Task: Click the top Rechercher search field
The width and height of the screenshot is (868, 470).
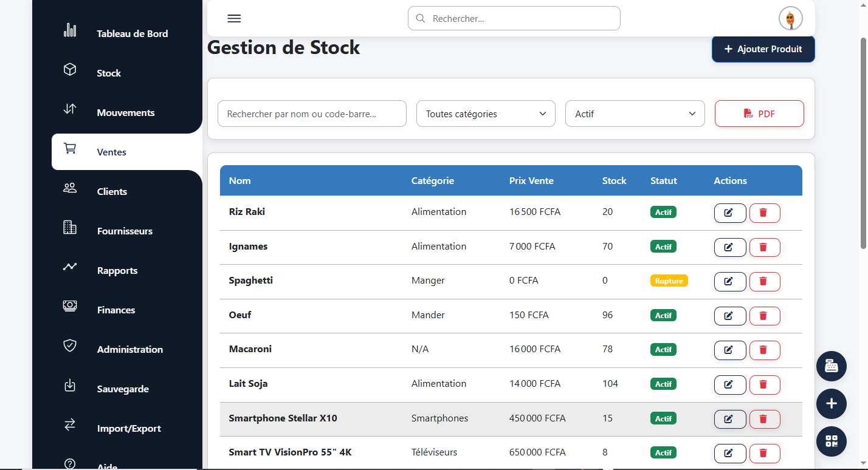Action: click(514, 18)
